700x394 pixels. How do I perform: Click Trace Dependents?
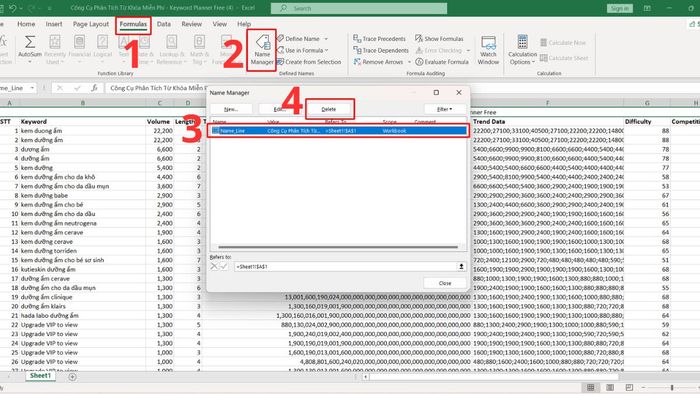[381, 50]
